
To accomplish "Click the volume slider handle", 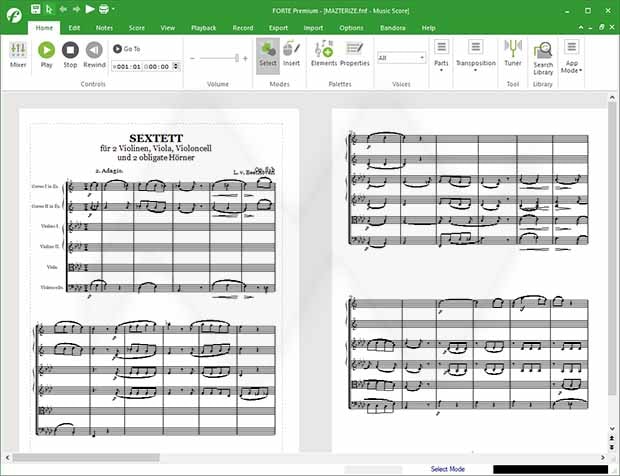I will 237,58.
